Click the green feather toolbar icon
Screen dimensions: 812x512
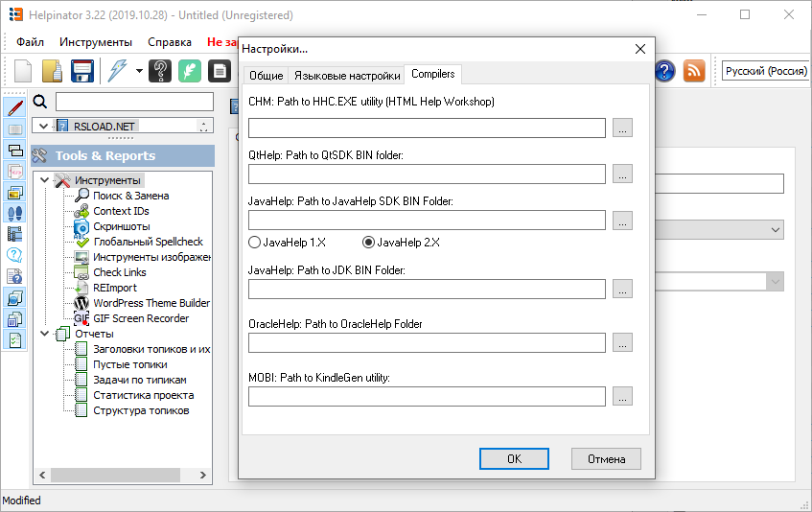(191, 71)
